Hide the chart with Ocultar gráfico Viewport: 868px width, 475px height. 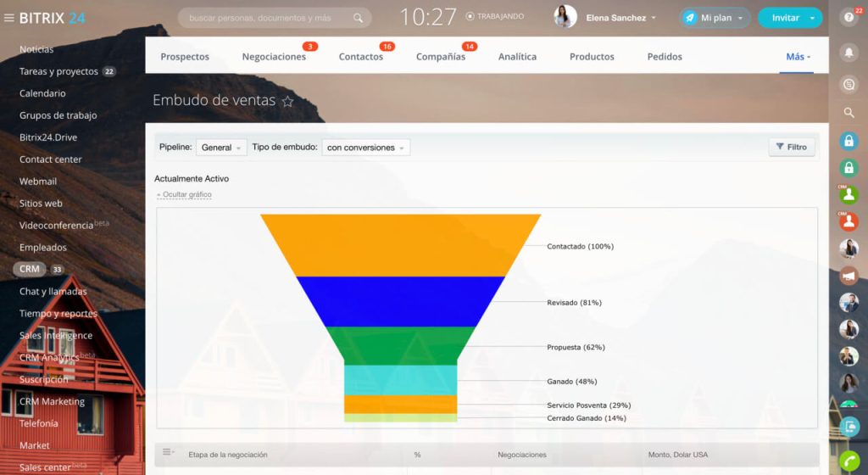click(x=184, y=195)
